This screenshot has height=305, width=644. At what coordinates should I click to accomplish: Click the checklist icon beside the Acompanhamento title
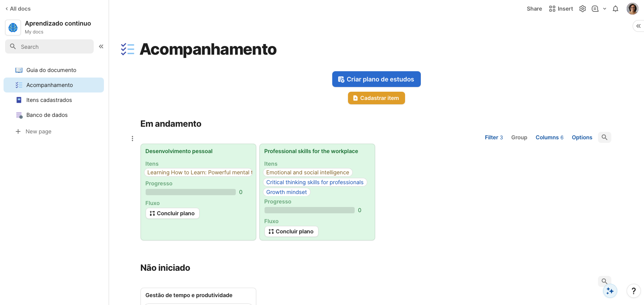tap(128, 49)
